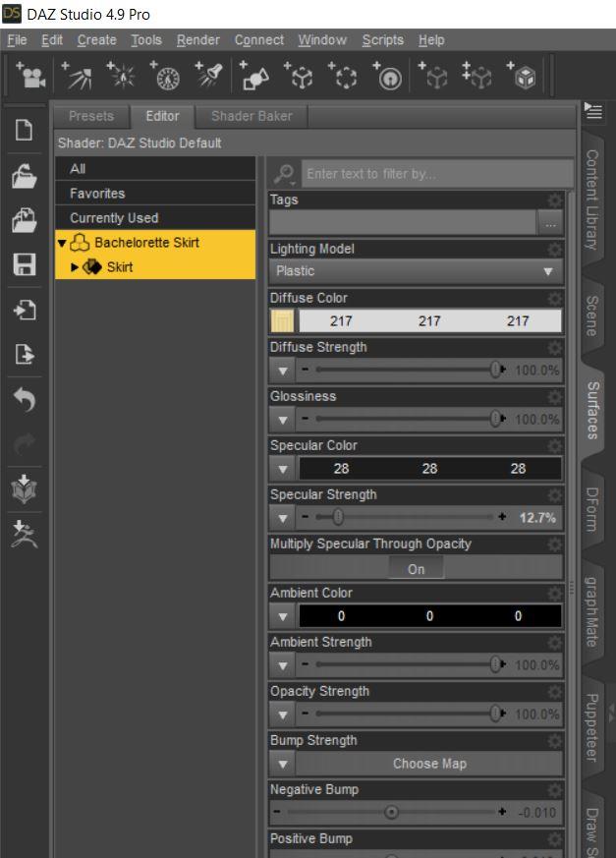The image size is (616, 858).
Task: Click Send to Hexagon bridge icon
Action: (25, 488)
